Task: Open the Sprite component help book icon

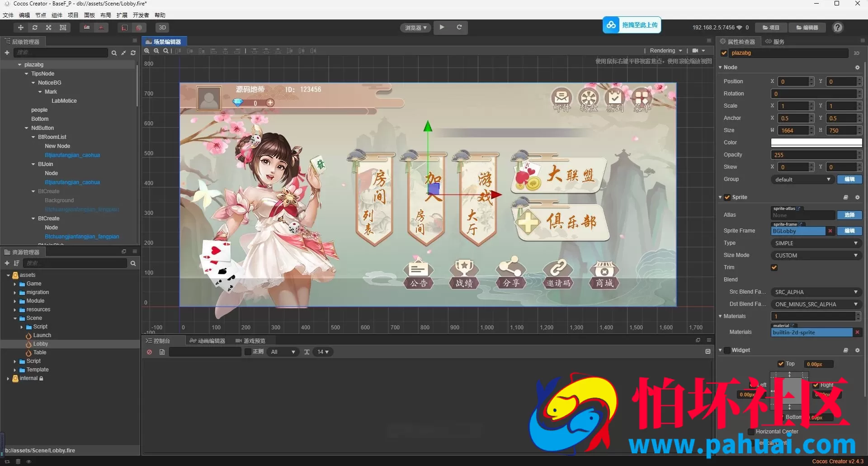Action: [845, 197]
